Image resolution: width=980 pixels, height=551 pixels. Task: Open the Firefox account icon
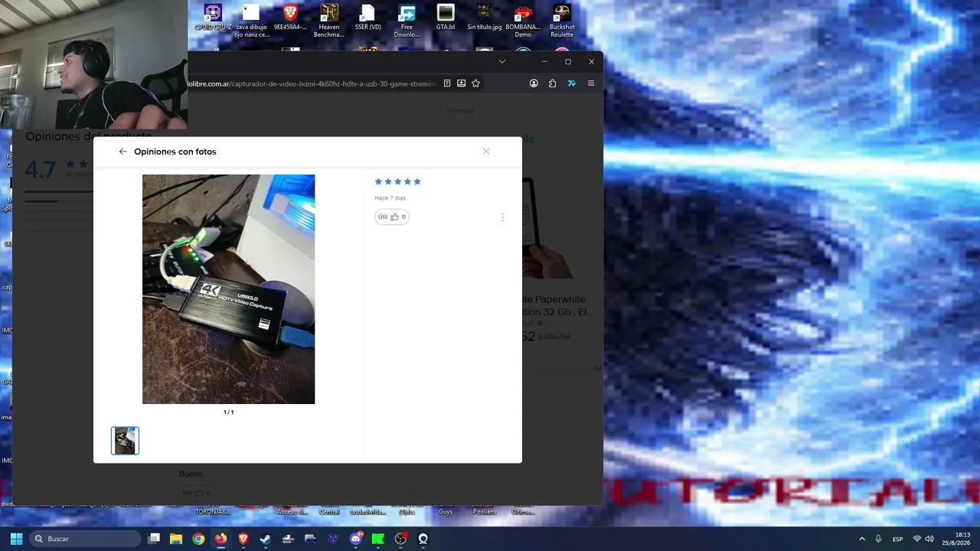coord(534,83)
